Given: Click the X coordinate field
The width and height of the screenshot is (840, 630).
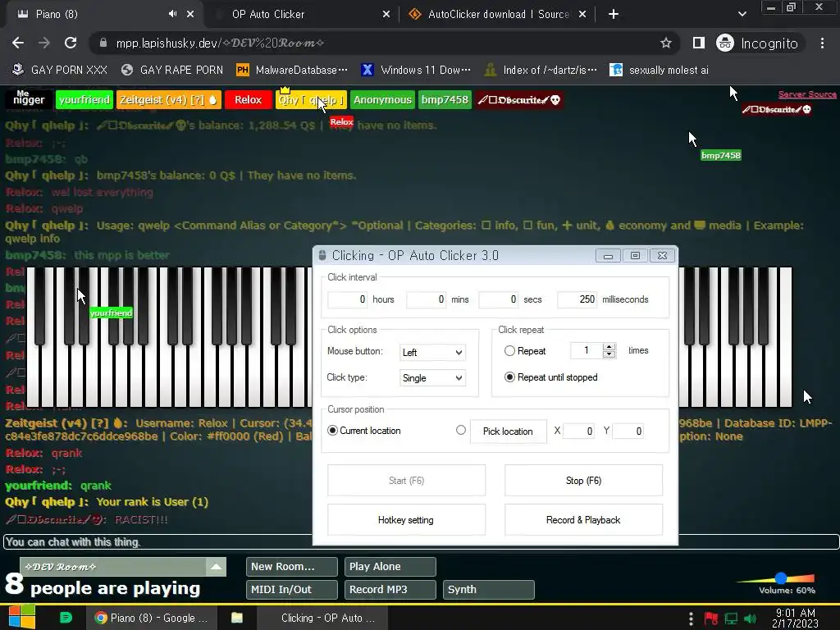Looking at the screenshot, I should (x=579, y=431).
